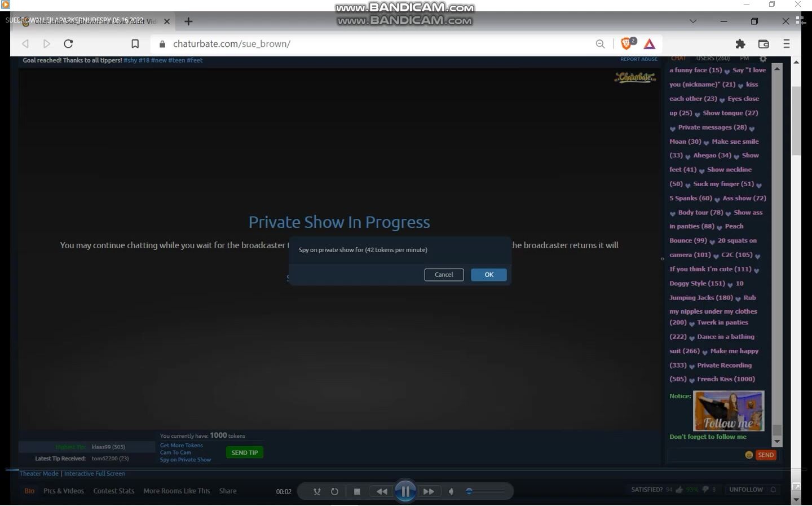Open the browser hamburger main menu
This screenshot has height=506, width=812.
click(787, 44)
